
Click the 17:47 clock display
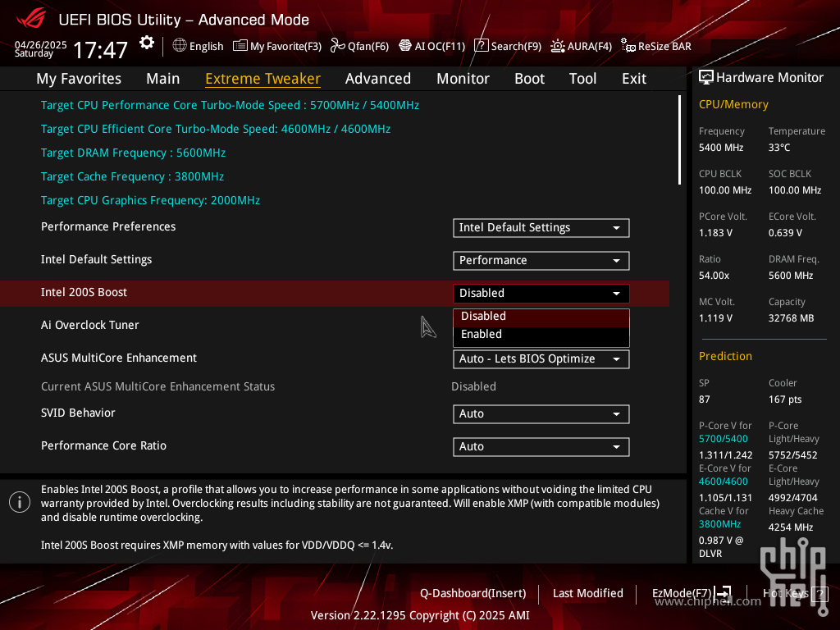(x=100, y=50)
